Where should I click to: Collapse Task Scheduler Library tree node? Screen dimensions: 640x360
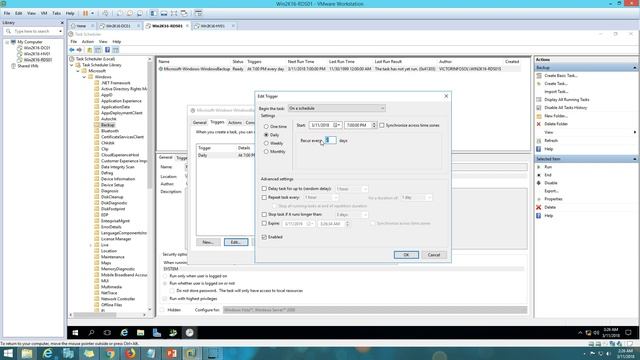pos(72,65)
